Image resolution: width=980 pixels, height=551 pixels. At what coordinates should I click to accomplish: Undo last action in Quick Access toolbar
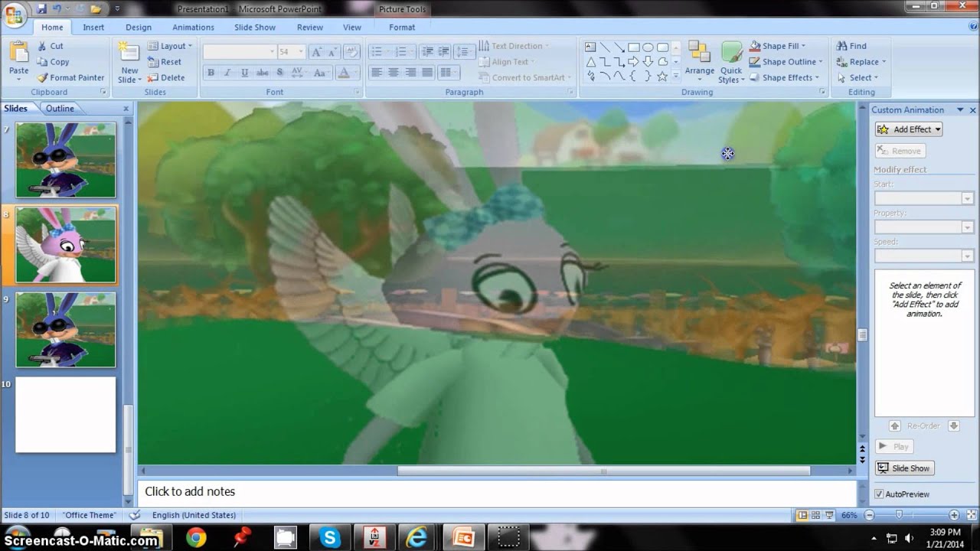(x=57, y=8)
